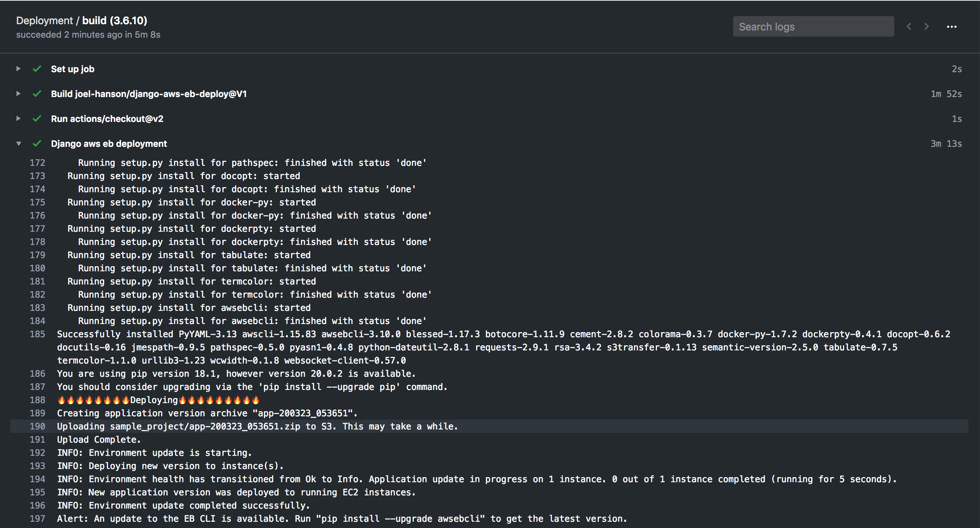The width and height of the screenshot is (980, 528).
Task: Click 'Uploading sample_project/app-200323_053651.zip' line
Action: coord(257,427)
